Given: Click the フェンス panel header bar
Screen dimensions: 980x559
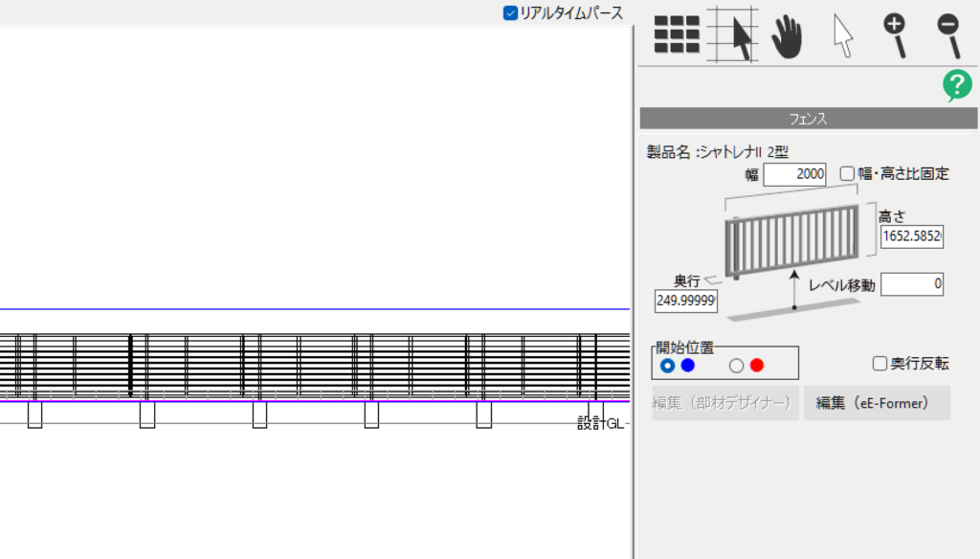Looking at the screenshot, I should pyautogui.click(x=808, y=119).
